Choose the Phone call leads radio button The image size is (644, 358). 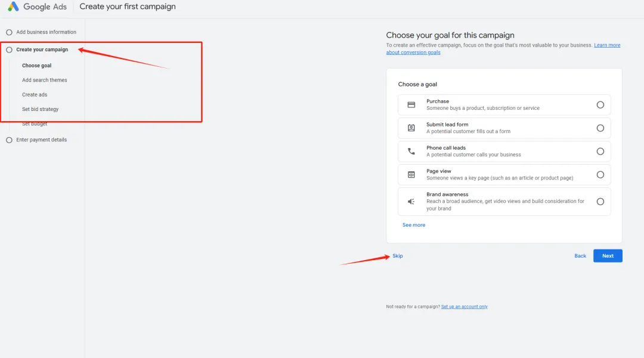[600, 152]
